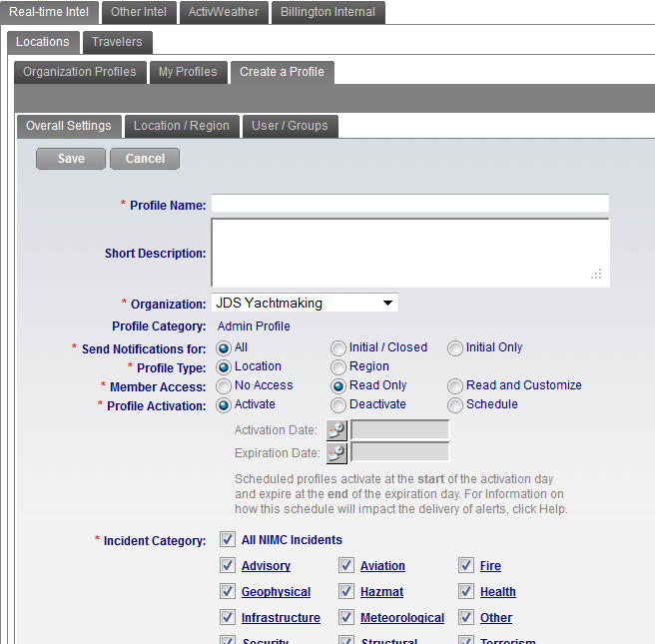This screenshot has height=644, width=655.
Task: Uncheck the All NIMC Incidents checkbox
Action: [227, 540]
